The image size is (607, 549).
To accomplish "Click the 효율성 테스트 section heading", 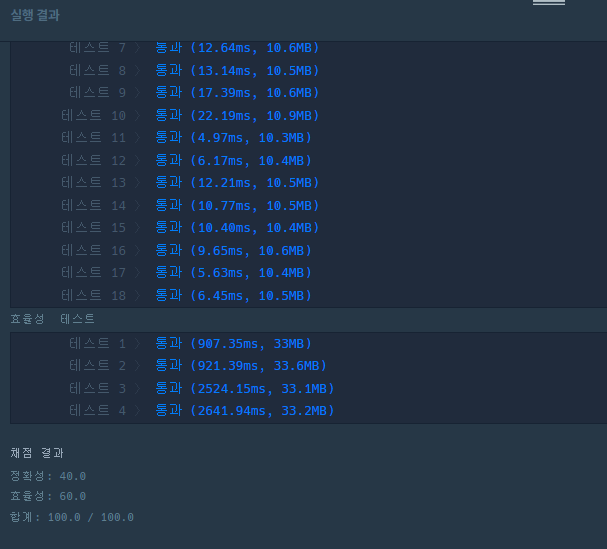I will coord(52,319).
